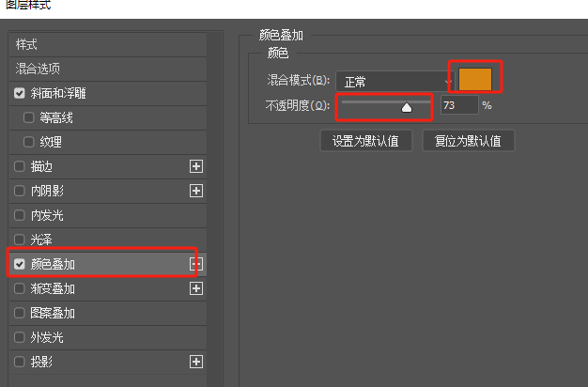The image size is (588, 387).
Task: Click plus icon next to 投影
Action: (196, 362)
